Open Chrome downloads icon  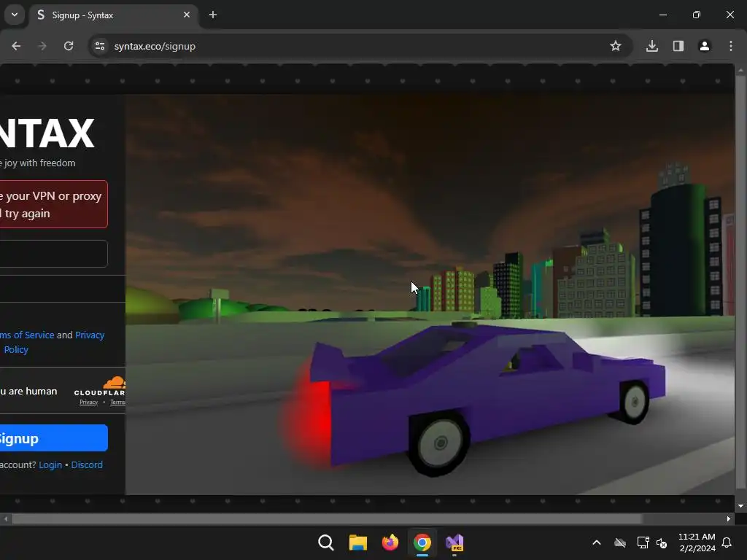652,46
